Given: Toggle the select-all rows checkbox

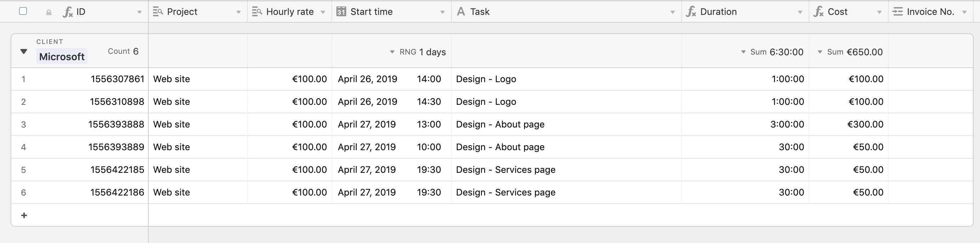Looking at the screenshot, I should (x=23, y=11).
